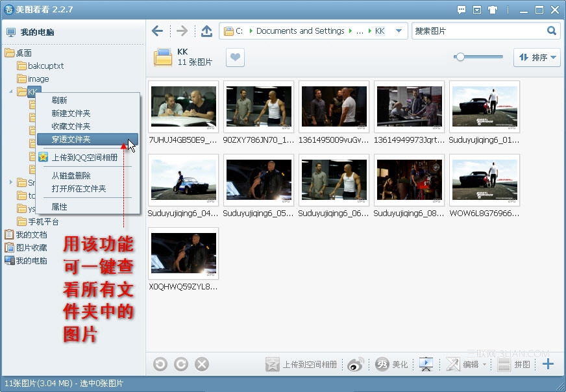566x392 pixels.
Task: Select 我的电脑 at bottom of tree
Action: pyautogui.click(x=26, y=261)
